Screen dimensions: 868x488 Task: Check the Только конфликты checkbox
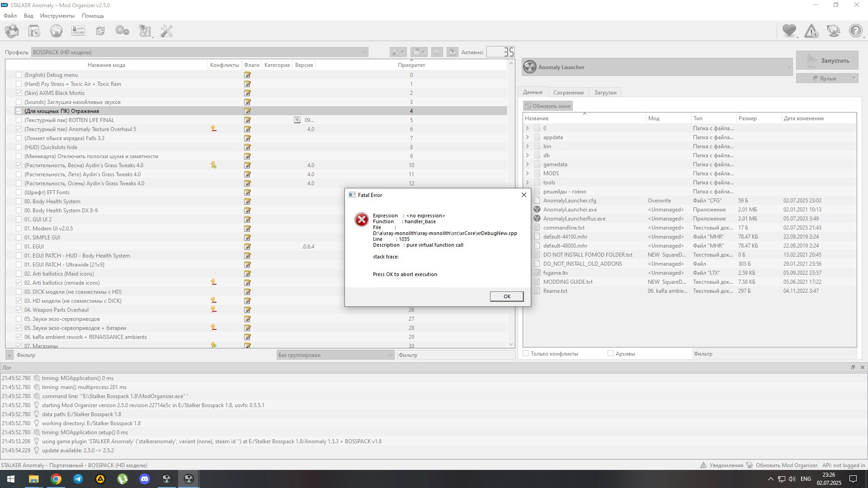526,353
